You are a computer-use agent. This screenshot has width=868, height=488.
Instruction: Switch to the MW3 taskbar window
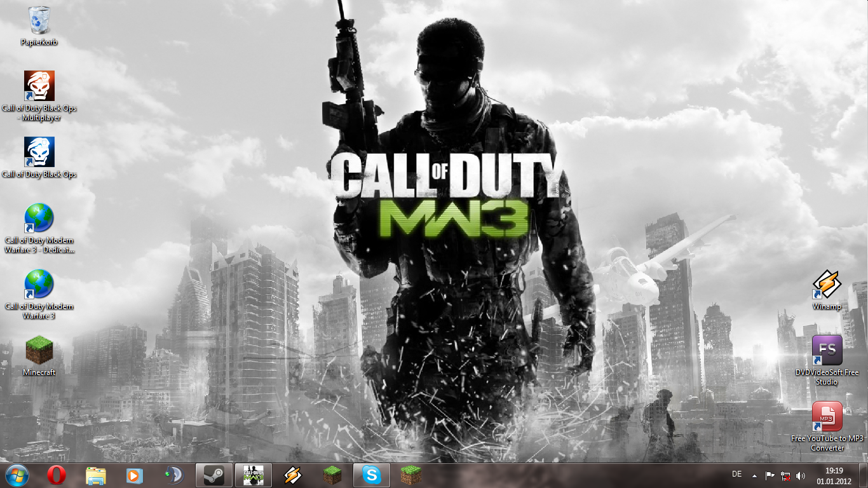254,475
